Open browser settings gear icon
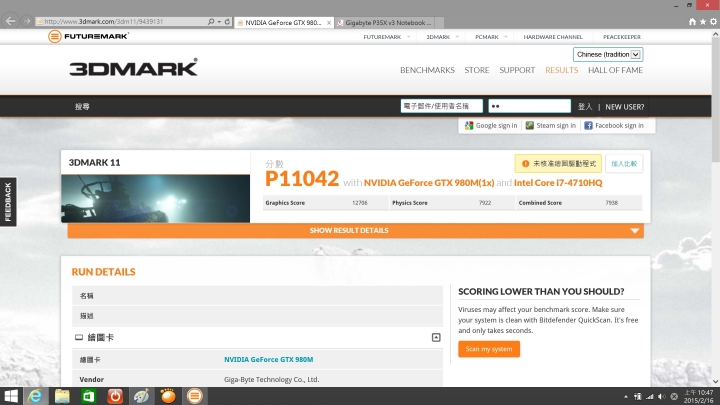 tap(714, 22)
